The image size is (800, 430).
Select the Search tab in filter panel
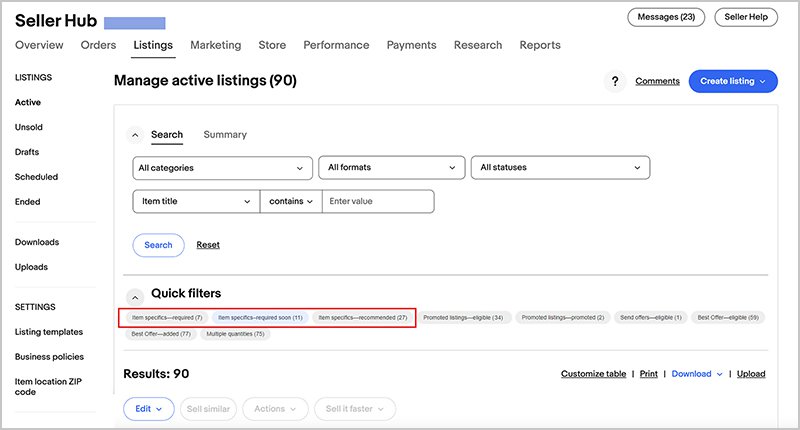coord(167,135)
